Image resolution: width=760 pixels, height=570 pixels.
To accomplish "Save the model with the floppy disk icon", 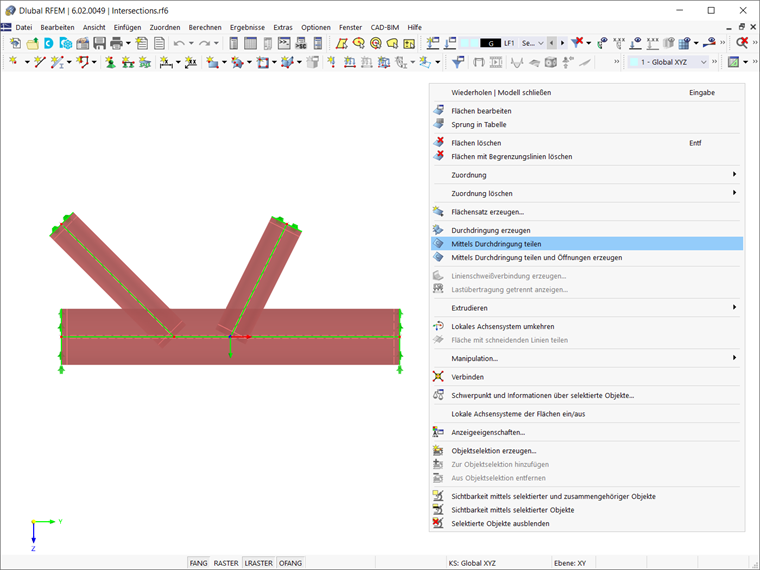I will point(99,44).
